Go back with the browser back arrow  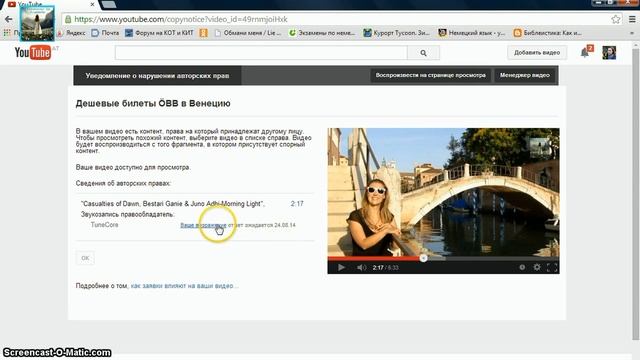tap(9, 19)
